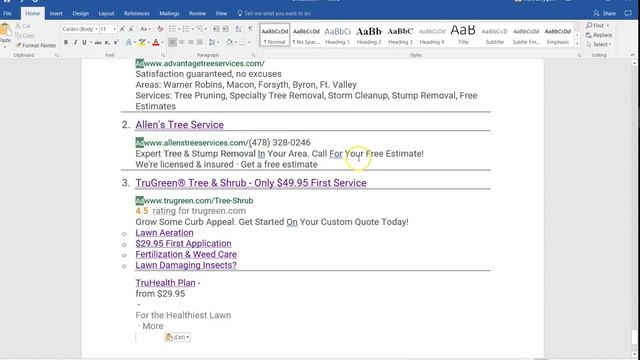640x360 pixels.
Task: Click Copy in Clipboard group
Action: pyautogui.click(x=25, y=36)
